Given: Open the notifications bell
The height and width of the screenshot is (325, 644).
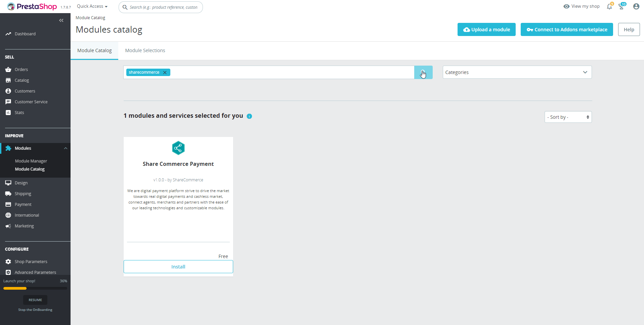Looking at the screenshot, I should pos(609,6).
